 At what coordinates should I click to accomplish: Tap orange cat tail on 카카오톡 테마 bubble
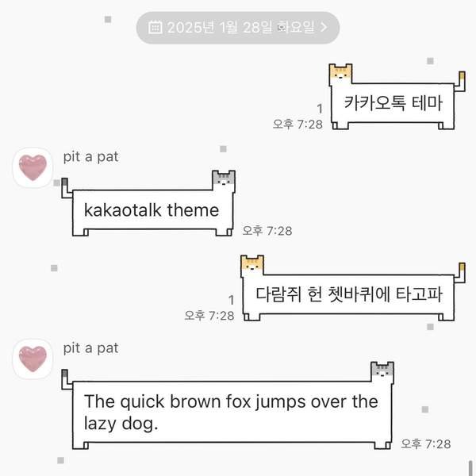coord(460,82)
